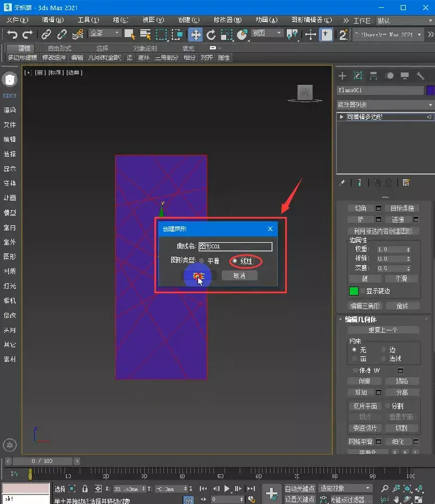Click the Configure Modifier Sets icon
This screenshot has height=504, width=435.
[406, 183]
